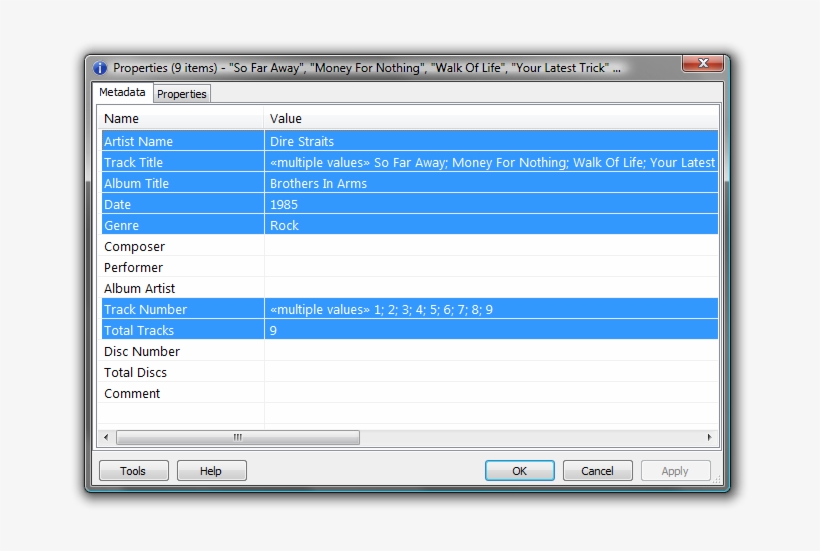
Task: Click the horizontal scrollbar thumb
Action: (x=238, y=437)
